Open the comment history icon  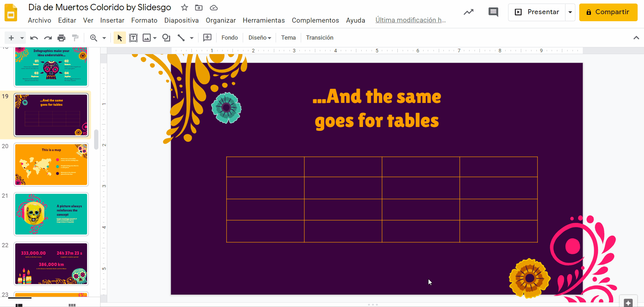[493, 12]
